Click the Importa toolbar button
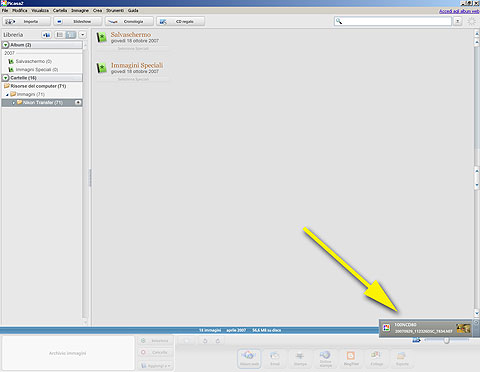 pos(26,21)
